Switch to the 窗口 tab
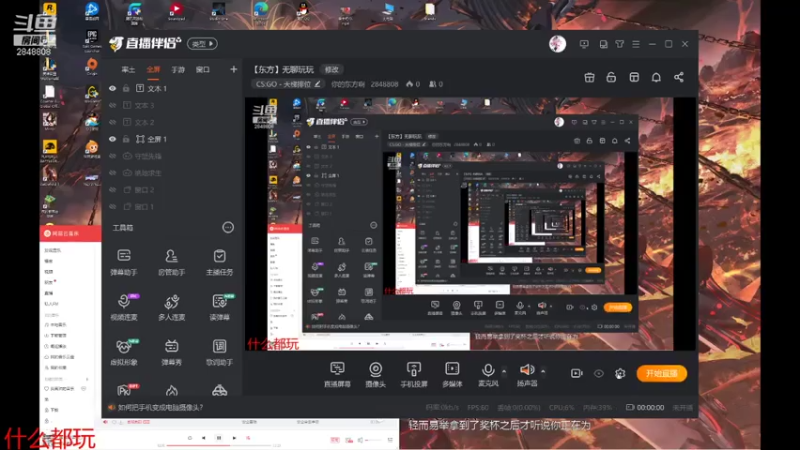Image resolution: width=800 pixels, height=450 pixels. [203, 69]
